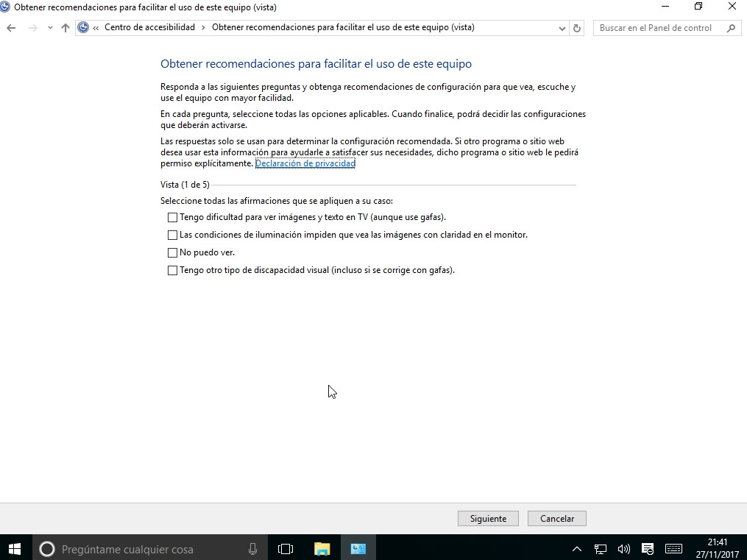Enable 'Las condiciones de iluminación' checkbox

(x=173, y=235)
